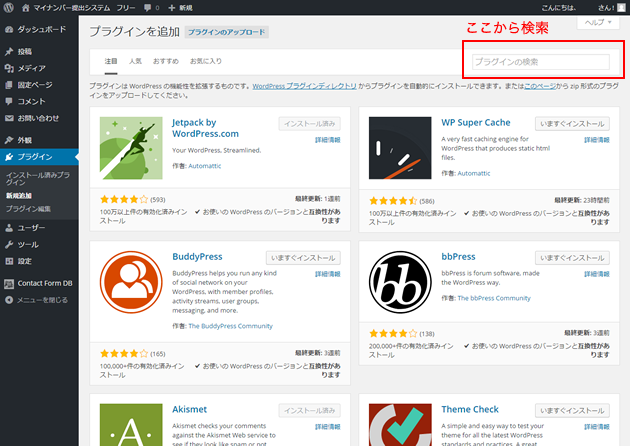Expand the ヘルプ help dropdown
This screenshot has width=630, height=446.
598,22
